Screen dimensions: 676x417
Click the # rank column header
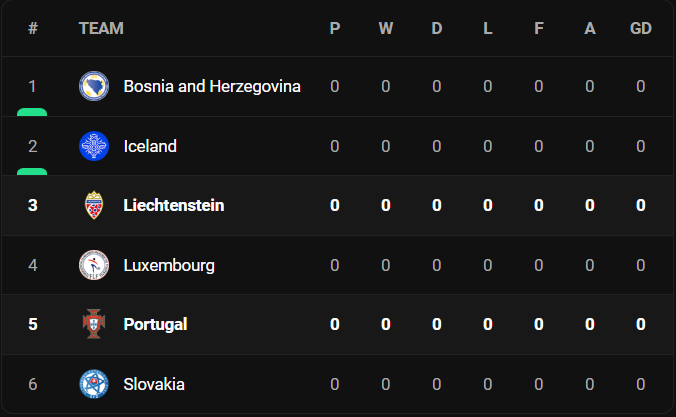tap(33, 28)
